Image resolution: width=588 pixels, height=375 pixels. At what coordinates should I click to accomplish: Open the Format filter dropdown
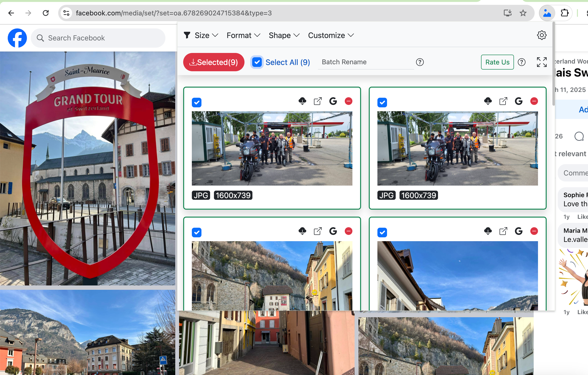[244, 35]
